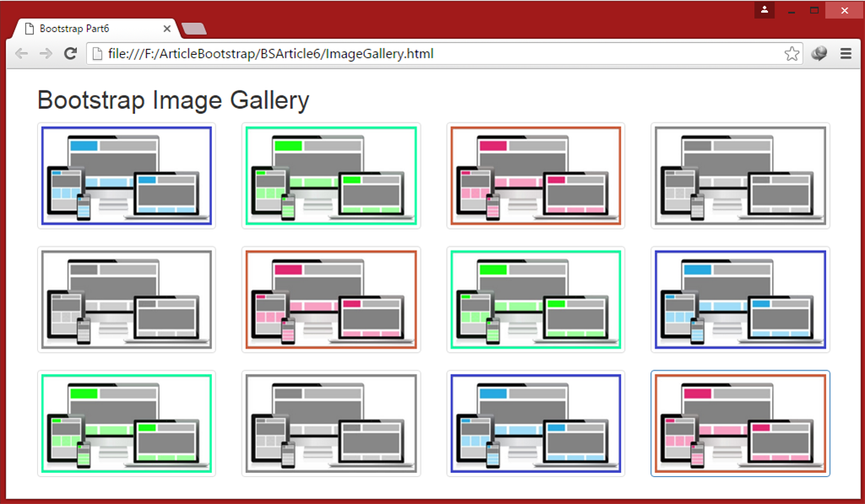Open the green thumbnail in the second row
Viewport: 865px width, 504px height.
[536, 300]
